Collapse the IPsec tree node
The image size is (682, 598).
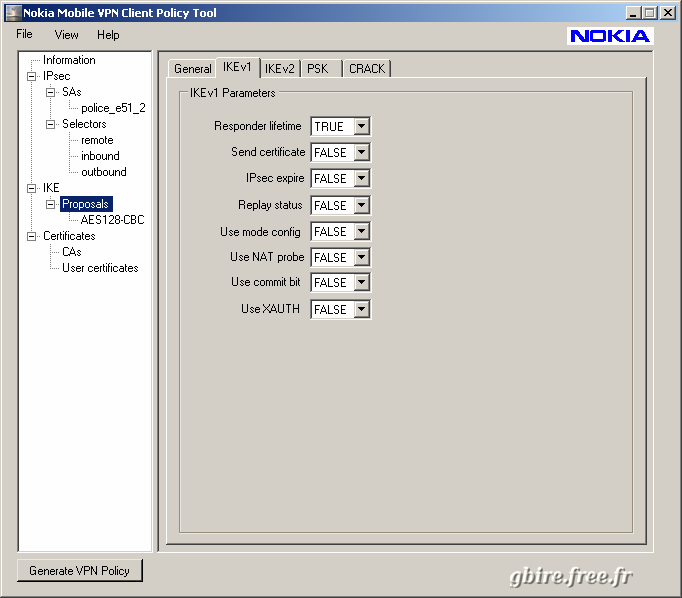pyautogui.click(x=31, y=77)
